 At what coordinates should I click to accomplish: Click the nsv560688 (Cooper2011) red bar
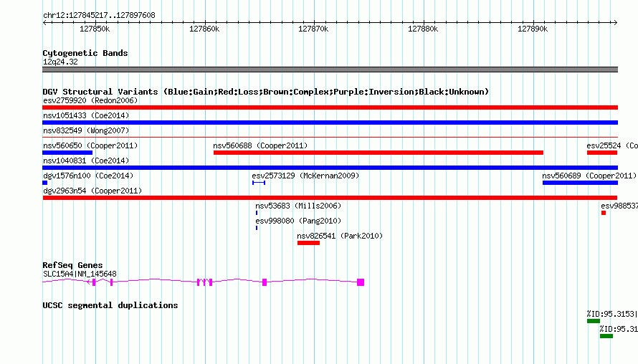tap(378, 153)
